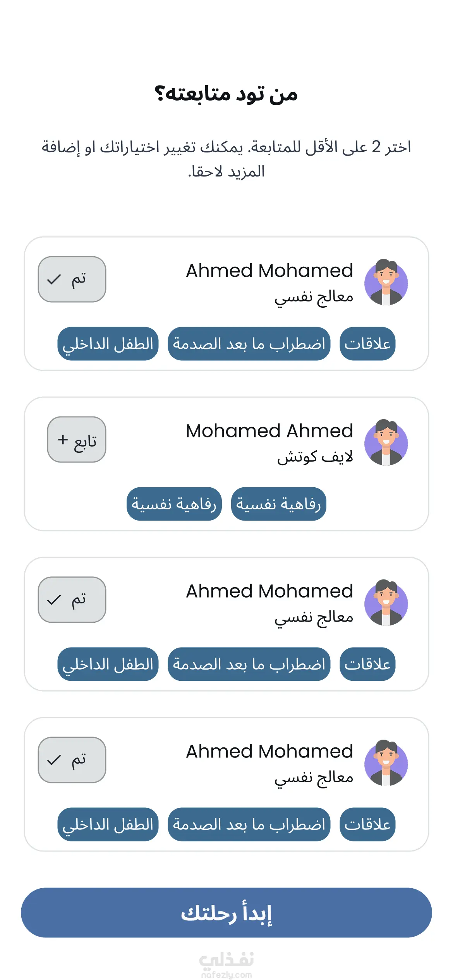Select الطفل الداخلي tag in third card
Image resolution: width=453 pixels, height=980 pixels.
pos(108,664)
